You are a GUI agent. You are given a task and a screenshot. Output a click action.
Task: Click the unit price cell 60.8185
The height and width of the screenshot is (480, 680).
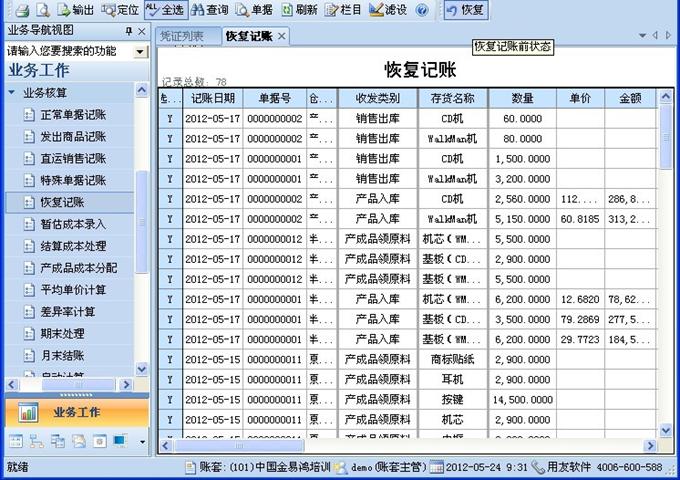pos(580,219)
